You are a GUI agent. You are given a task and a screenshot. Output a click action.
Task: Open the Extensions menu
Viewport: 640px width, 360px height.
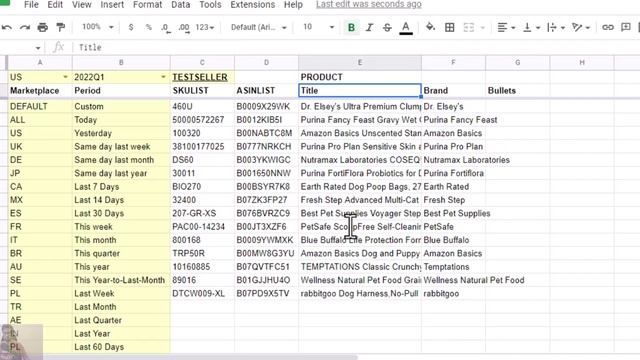click(253, 5)
